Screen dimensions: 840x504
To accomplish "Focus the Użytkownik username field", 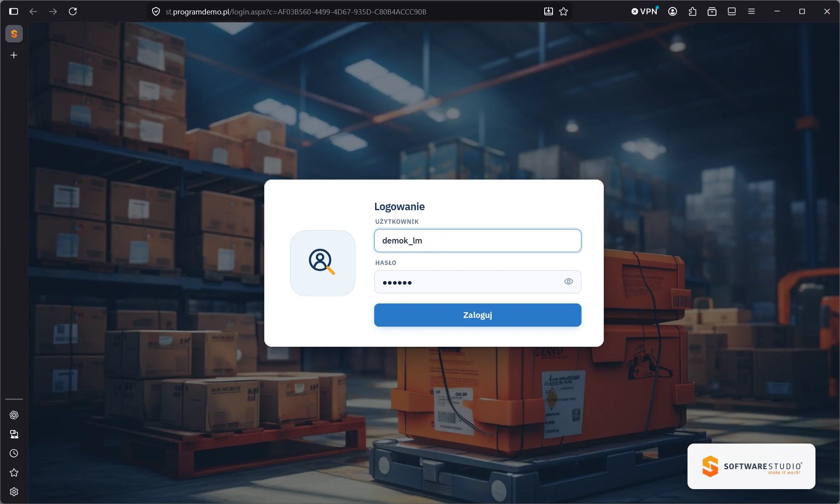I will click(x=478, y=240).
